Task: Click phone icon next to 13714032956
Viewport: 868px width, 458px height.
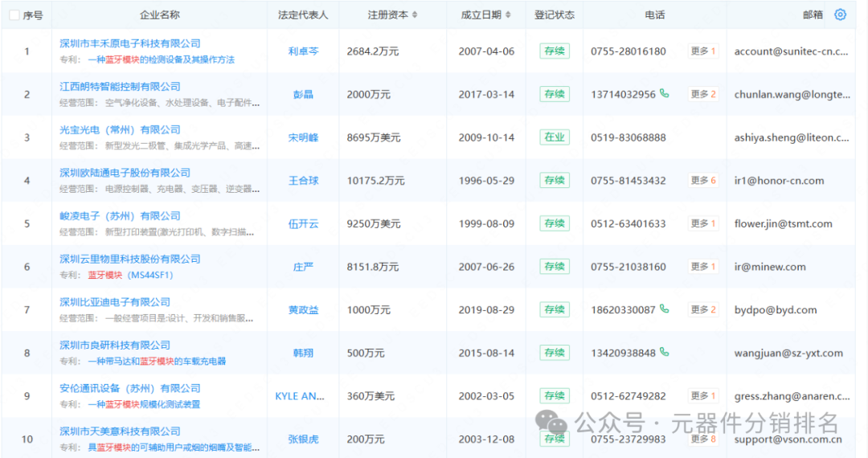Action: coord(665,93)
